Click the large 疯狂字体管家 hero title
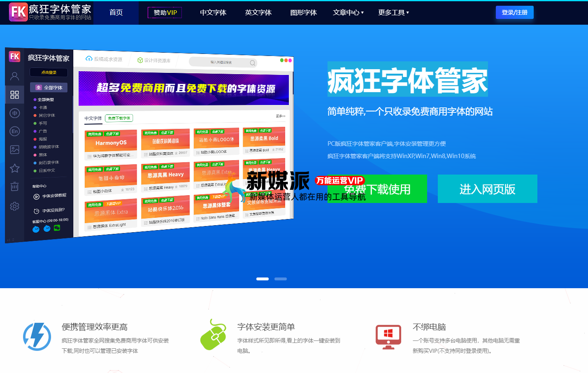 (x=408, y=80)
